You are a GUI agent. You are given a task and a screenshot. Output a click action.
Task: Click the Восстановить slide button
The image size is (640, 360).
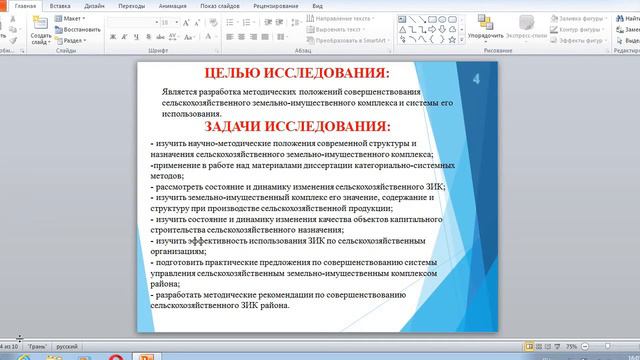click(x=78, y=30)
